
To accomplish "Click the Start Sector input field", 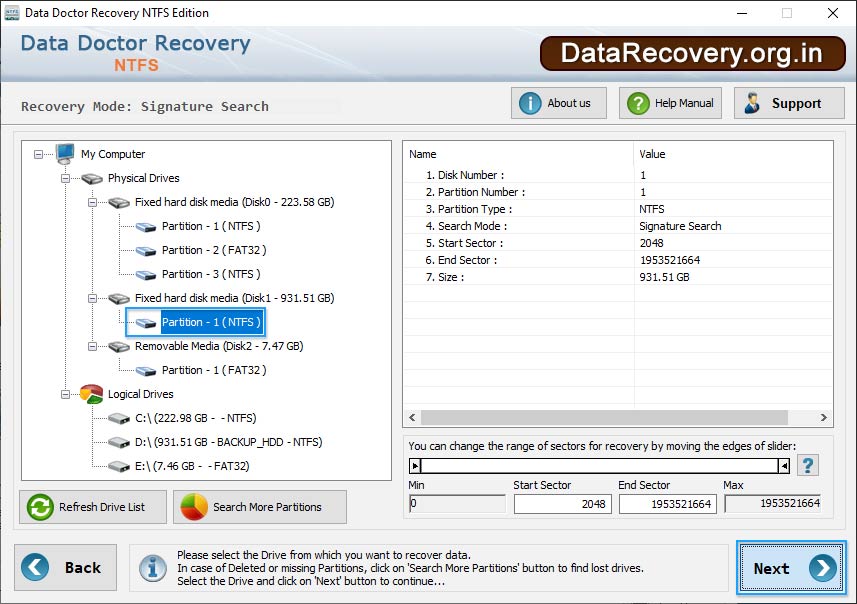I will 562,504.
